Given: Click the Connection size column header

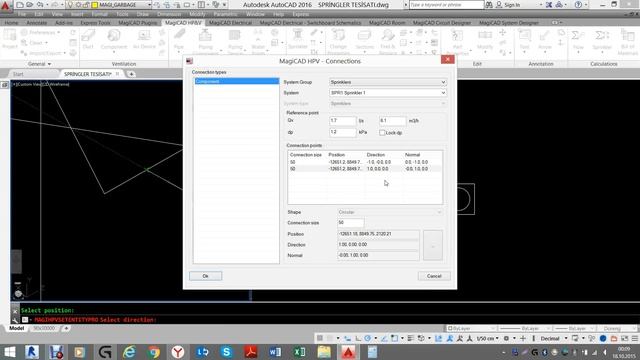Looking at the screenshot, I should (x=306, y=155).
